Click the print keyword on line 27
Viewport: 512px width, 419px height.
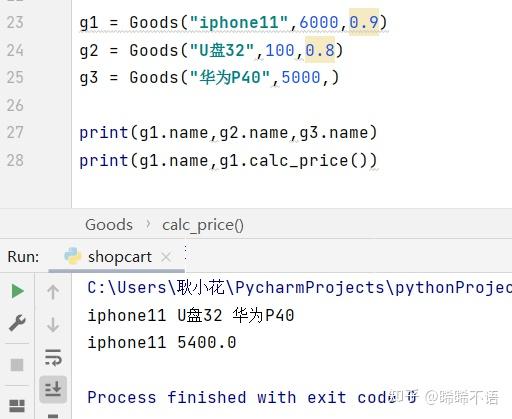[104, 133]
